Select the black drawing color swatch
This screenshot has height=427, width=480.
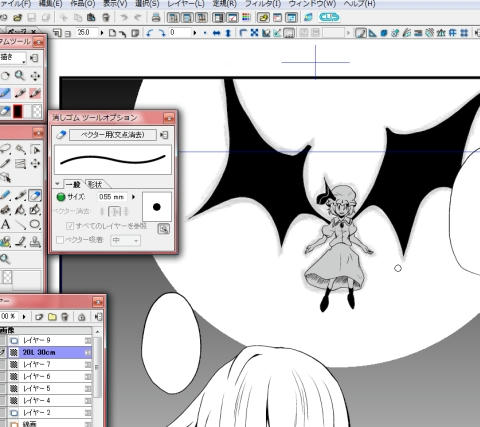[17, 111]
